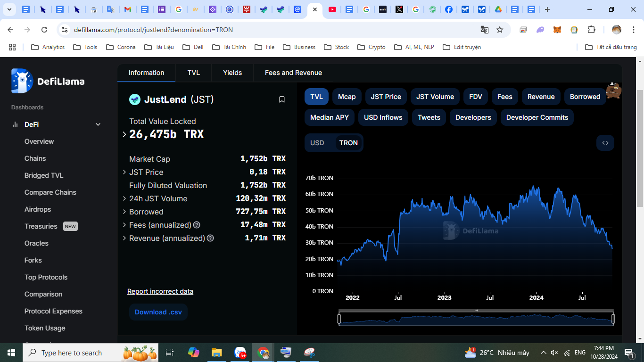View site information icon in the address bar
The height and width of the screenshot is (362, 644).
[x=65, y=30]
